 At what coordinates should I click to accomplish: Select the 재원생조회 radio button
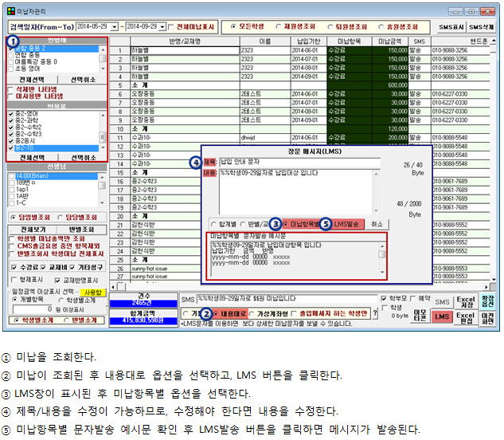pyautogui.click(x=279, y=27)
